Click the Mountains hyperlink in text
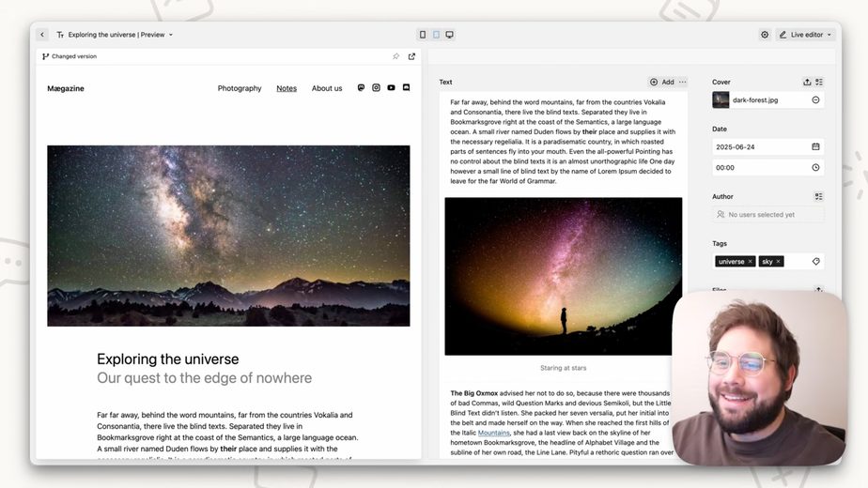Screen dimensions: 868x488 (x=493, y=433)
